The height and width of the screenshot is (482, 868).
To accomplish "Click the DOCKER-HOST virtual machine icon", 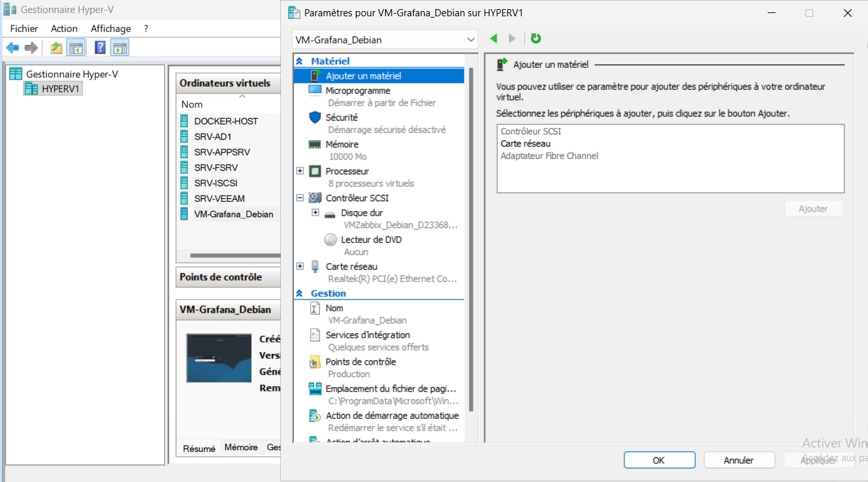I will point(184,121).
